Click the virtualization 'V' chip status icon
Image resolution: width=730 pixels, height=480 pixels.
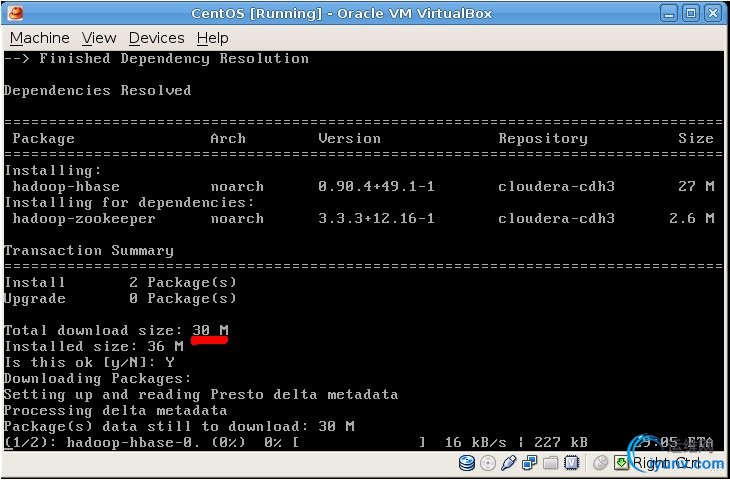click(571, 463)
